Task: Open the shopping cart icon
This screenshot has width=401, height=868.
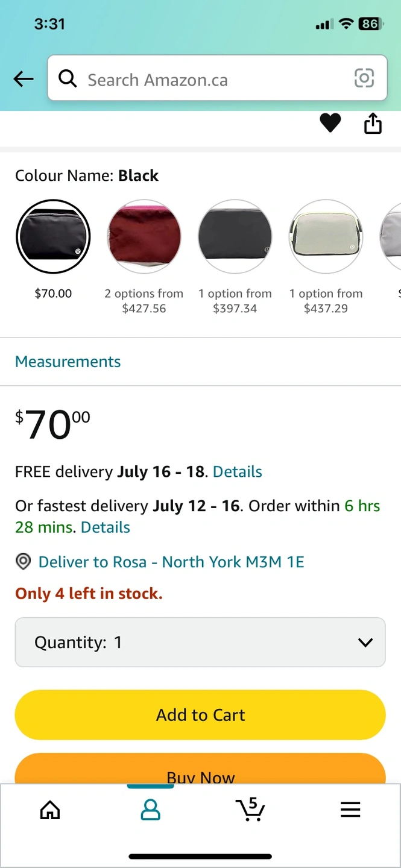Action: click(x=250, y=809)
